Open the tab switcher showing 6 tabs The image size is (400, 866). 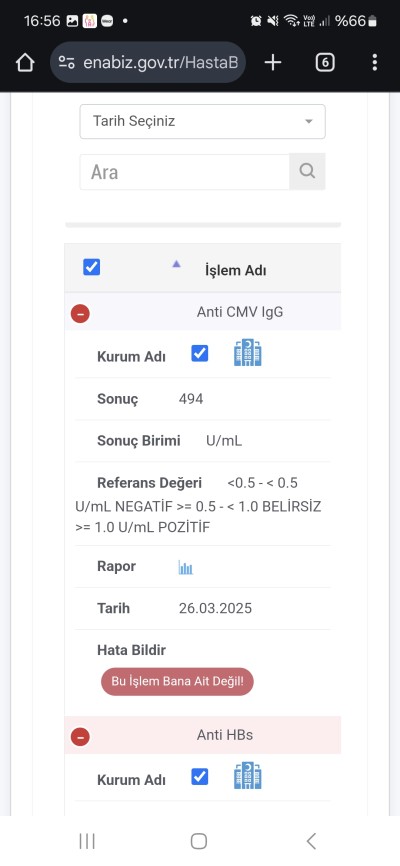point(325,62)
